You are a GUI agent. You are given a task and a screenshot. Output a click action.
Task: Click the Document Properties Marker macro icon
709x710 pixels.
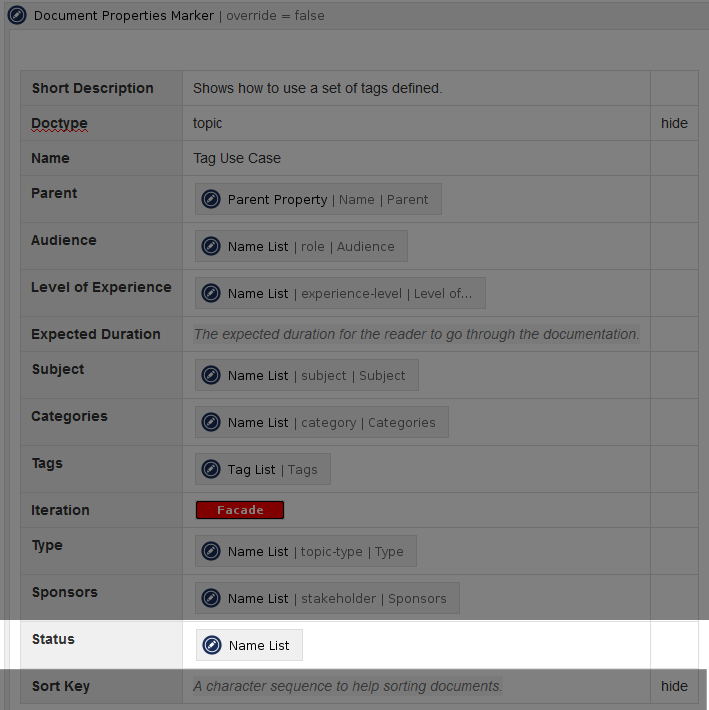pyautogui.click(x=18, y=16)
